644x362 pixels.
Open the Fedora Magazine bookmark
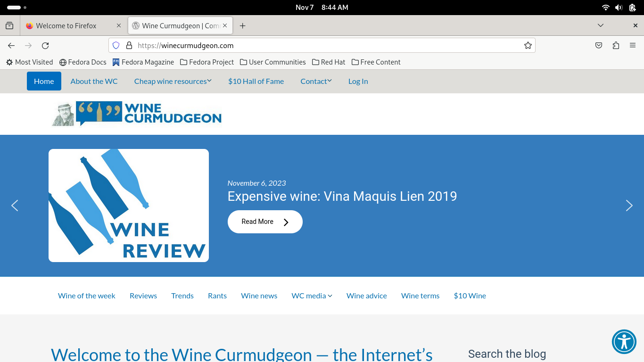point(143,62)
